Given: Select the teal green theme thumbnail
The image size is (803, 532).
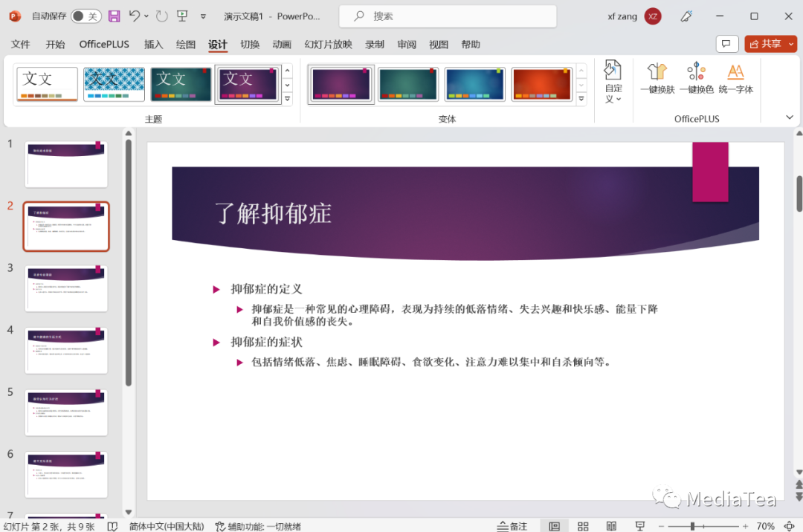Looking at the screenshot, I should point(181,84).
